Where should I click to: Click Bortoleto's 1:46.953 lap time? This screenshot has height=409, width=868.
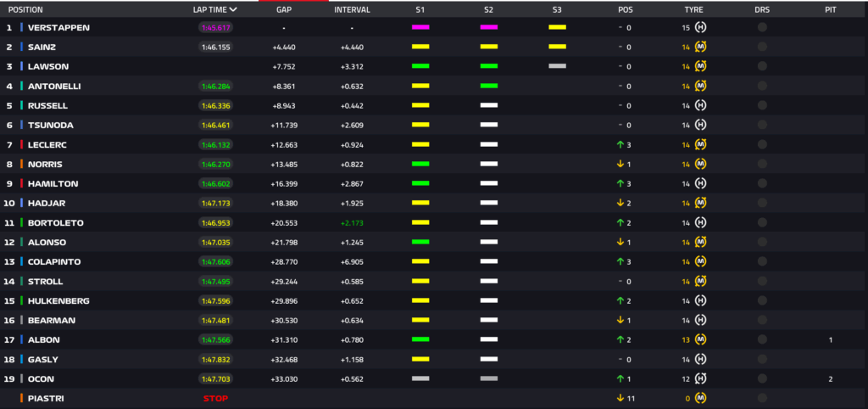pos(215,222)
